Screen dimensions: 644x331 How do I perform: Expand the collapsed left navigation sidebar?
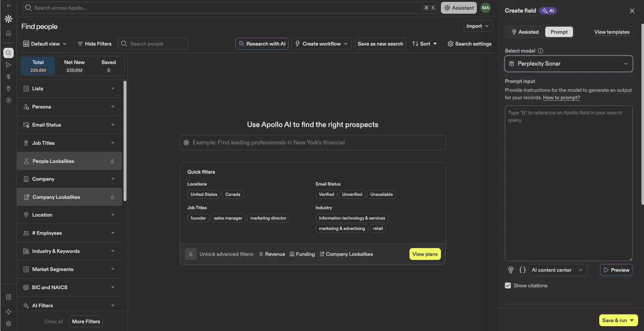[8, 6]
